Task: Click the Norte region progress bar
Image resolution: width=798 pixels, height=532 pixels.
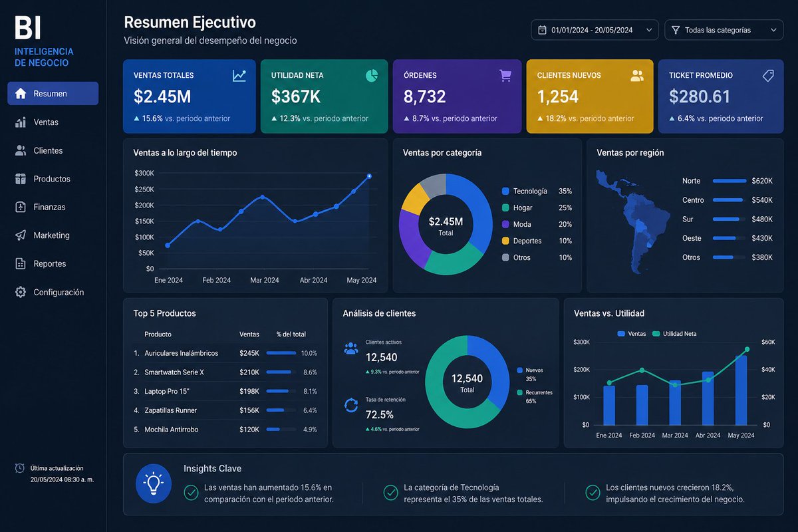Action: tap(730, 181)
